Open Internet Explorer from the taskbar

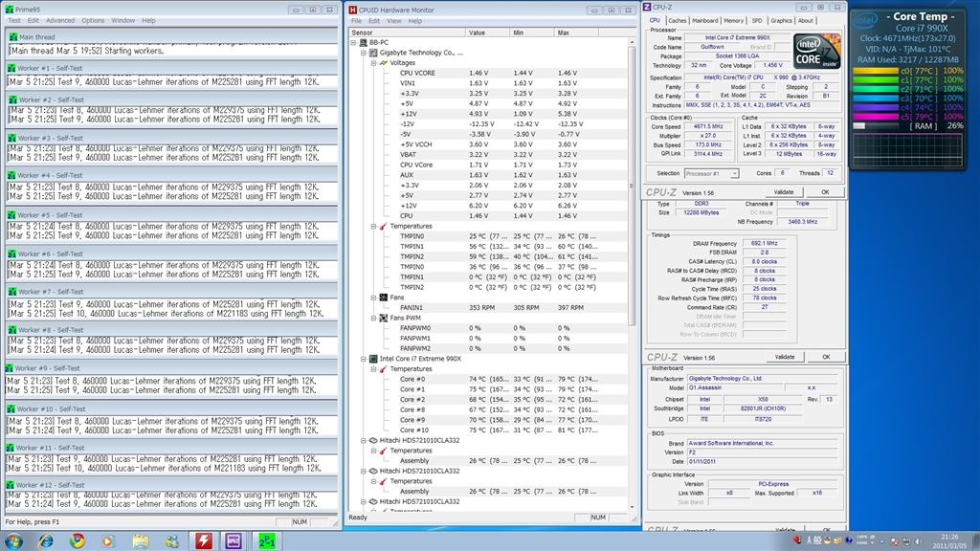pyautogui.click(x=45, y=540)
